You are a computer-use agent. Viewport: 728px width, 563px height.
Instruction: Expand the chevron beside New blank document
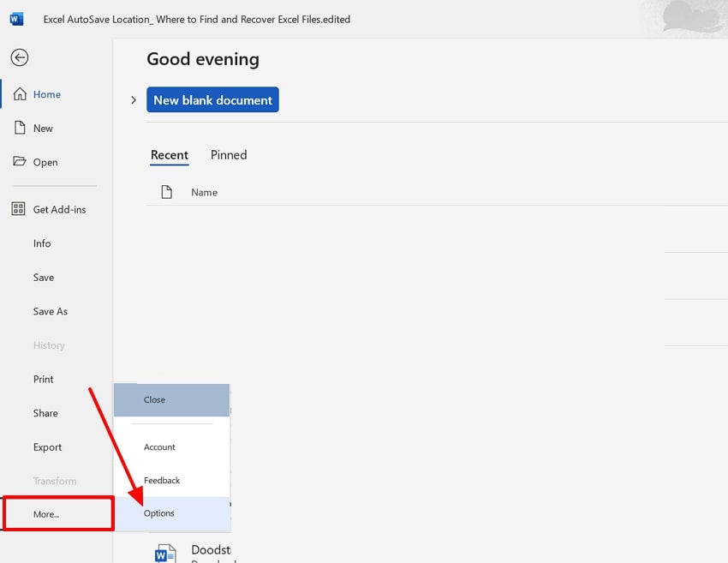pyautogui.click(x=133, y=100)
